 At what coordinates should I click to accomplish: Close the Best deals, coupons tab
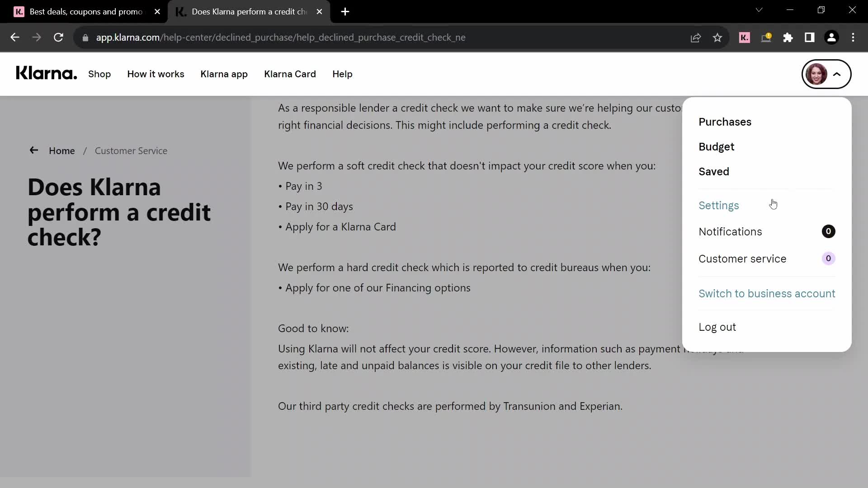tap(157, 12)
